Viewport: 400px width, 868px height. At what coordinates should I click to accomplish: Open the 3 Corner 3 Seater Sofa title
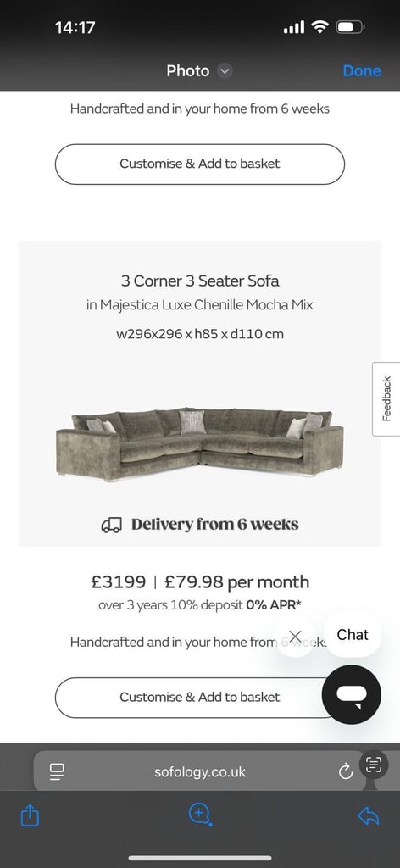pyautogui.click(x=200, y=281)
